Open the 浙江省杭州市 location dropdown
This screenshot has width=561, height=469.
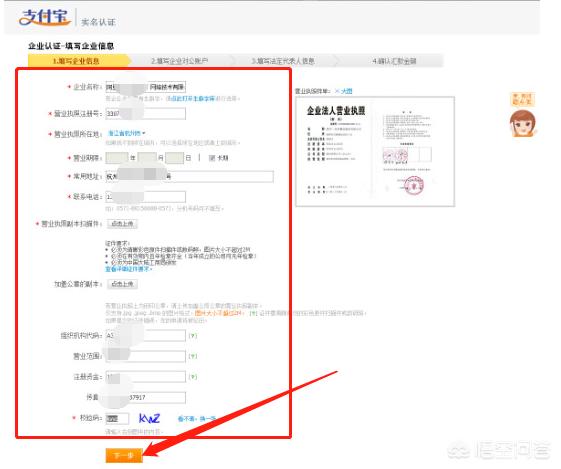pyautogui.click(x=127, y=133)
